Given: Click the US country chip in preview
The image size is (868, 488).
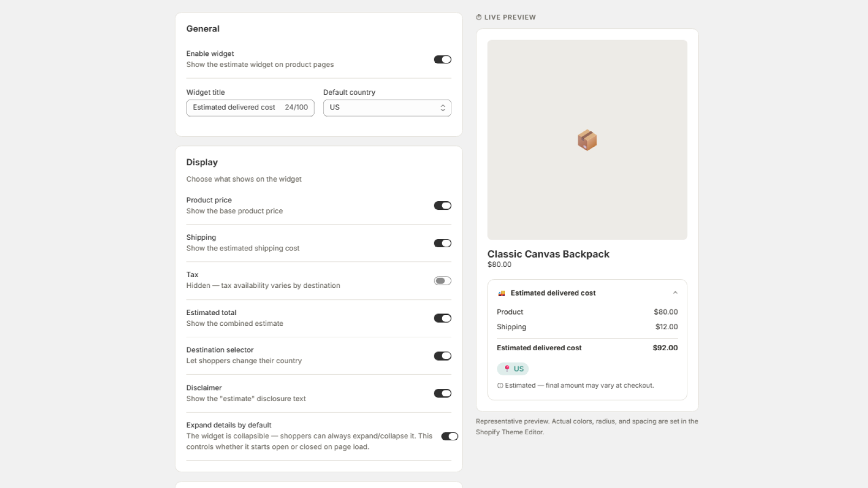Looking at the screenshot, I should pyautogui.click(x=513, y=369).
